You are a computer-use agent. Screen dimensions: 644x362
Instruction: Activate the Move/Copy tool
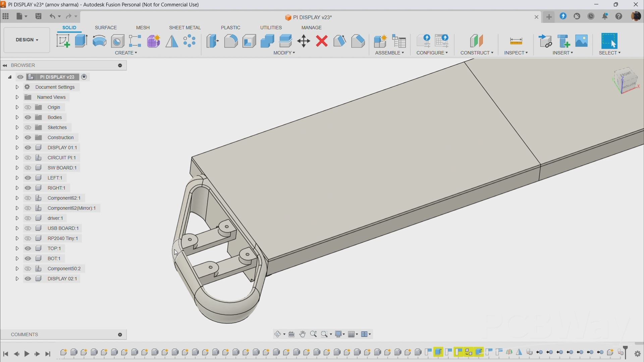(304, 41)
